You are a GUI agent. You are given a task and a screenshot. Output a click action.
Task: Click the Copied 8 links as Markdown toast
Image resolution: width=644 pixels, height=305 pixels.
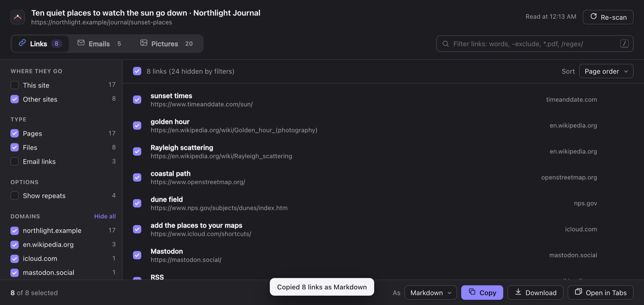(x=322, y=287)
